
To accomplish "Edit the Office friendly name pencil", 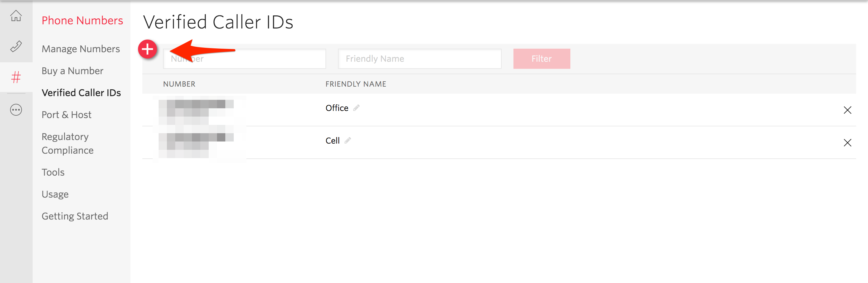I will (356, 108).
